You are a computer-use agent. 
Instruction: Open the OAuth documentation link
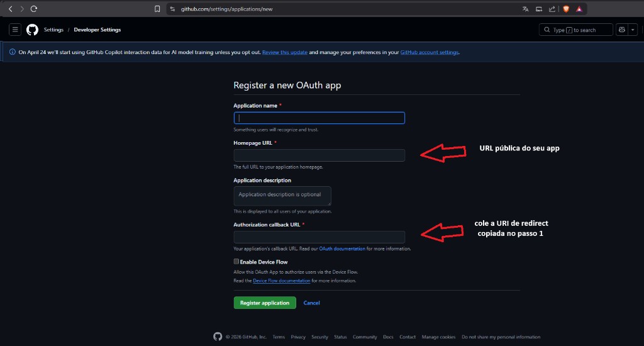(341, 248)
